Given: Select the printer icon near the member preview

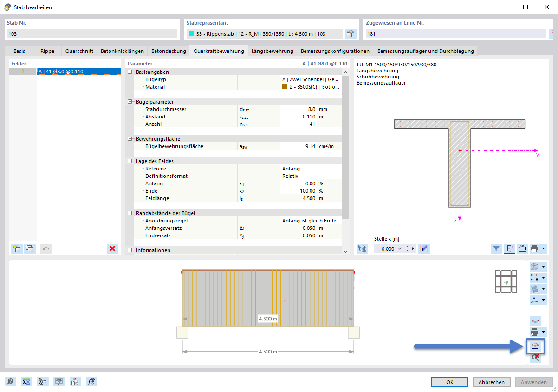Looking at the screenshot, I should pos(534,332).
